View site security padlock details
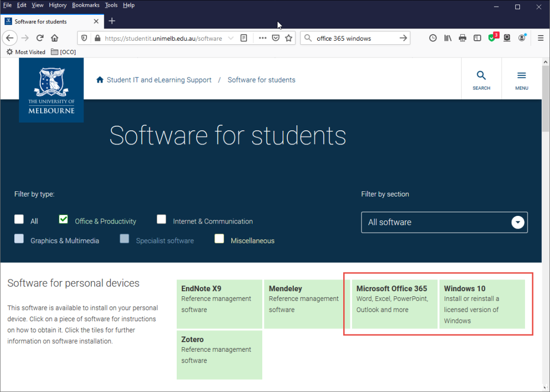 pos(97,38)
